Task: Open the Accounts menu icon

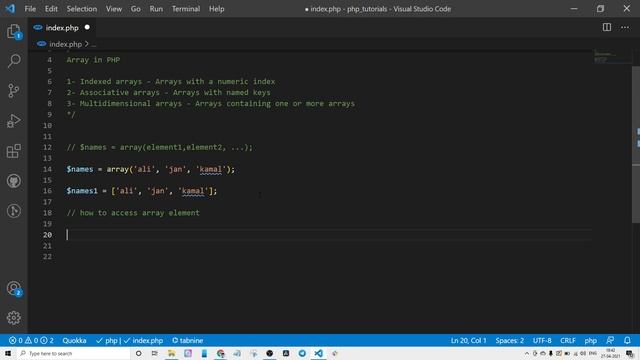Action: 14,289
